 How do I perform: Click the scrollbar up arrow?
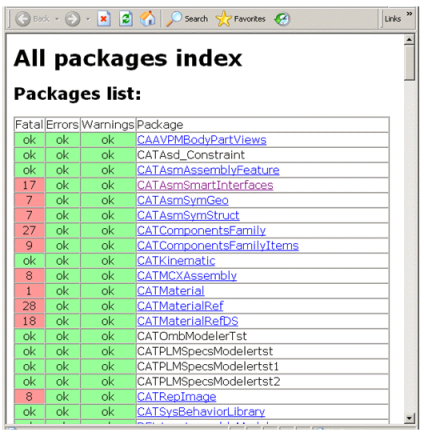409,40
